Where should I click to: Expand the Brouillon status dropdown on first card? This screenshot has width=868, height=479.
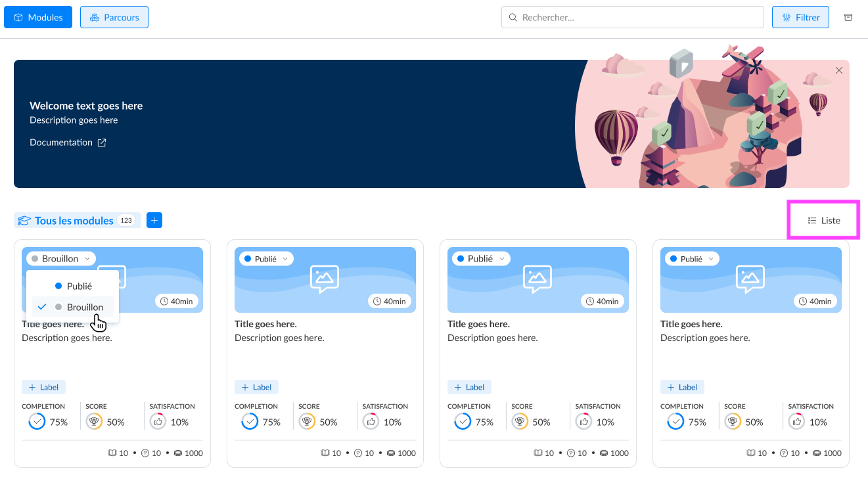click(x=61, y=259)
